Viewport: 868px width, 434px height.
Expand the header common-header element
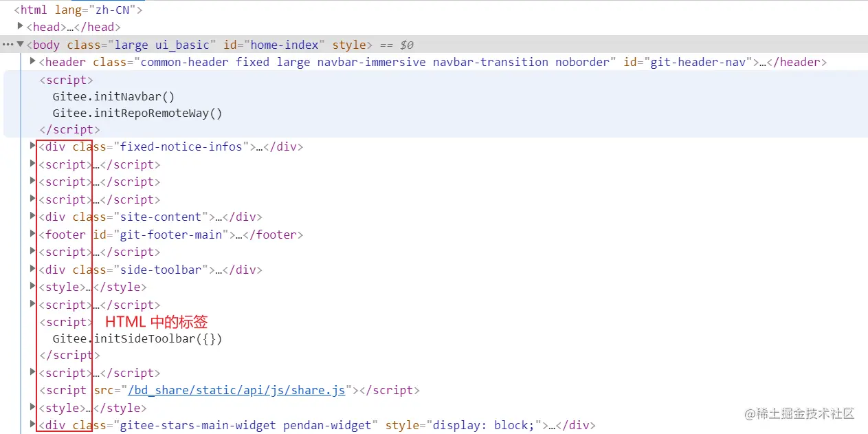tap(32, 61)
